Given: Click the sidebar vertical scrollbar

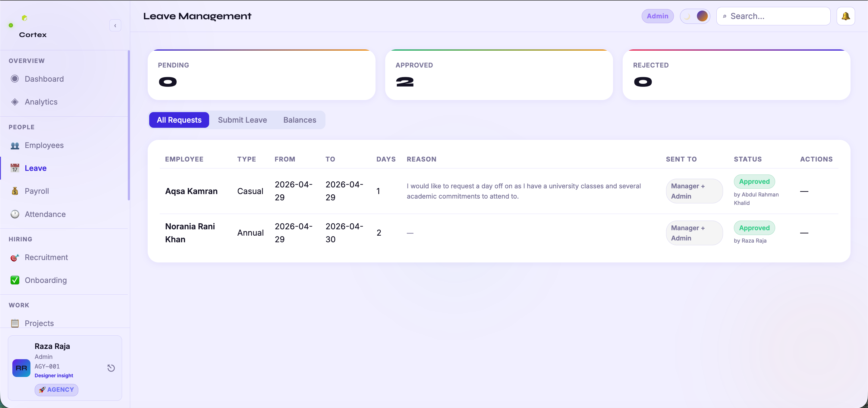Looking at the screenshot, I should 129,125.
